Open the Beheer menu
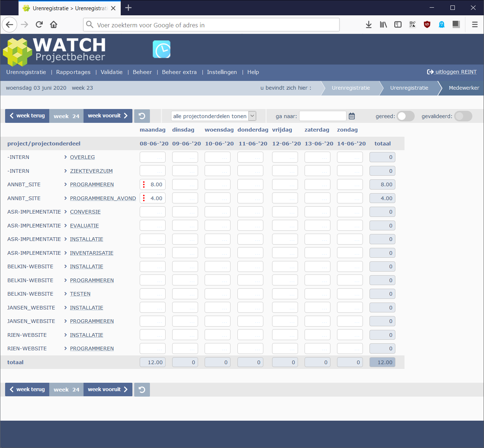 [x=142, y=72]
